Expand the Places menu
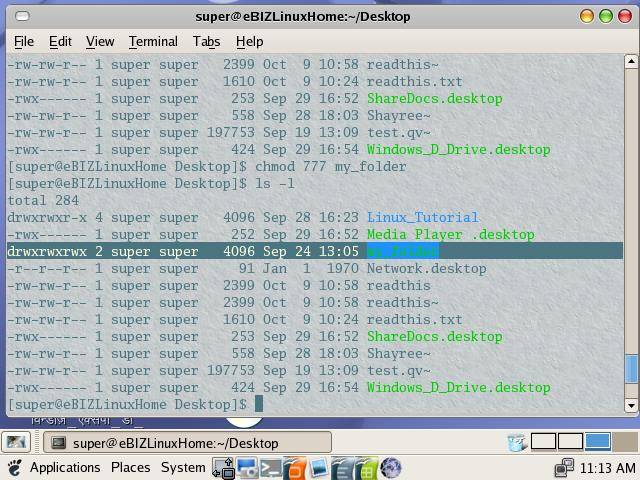Viewport: 640px width, 480px height. coord(130,467)
